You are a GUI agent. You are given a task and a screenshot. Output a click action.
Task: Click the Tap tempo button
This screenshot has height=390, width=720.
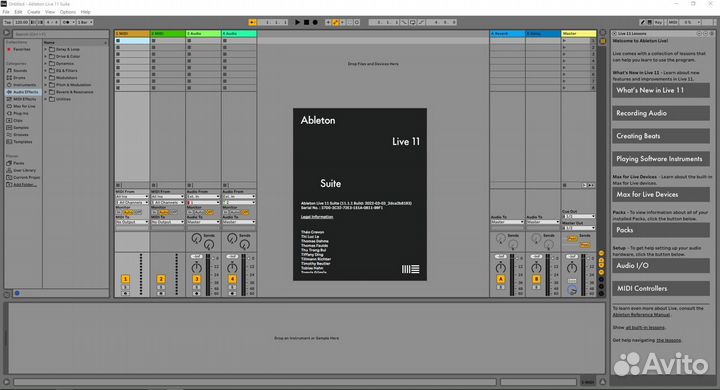tap(7, 22)
